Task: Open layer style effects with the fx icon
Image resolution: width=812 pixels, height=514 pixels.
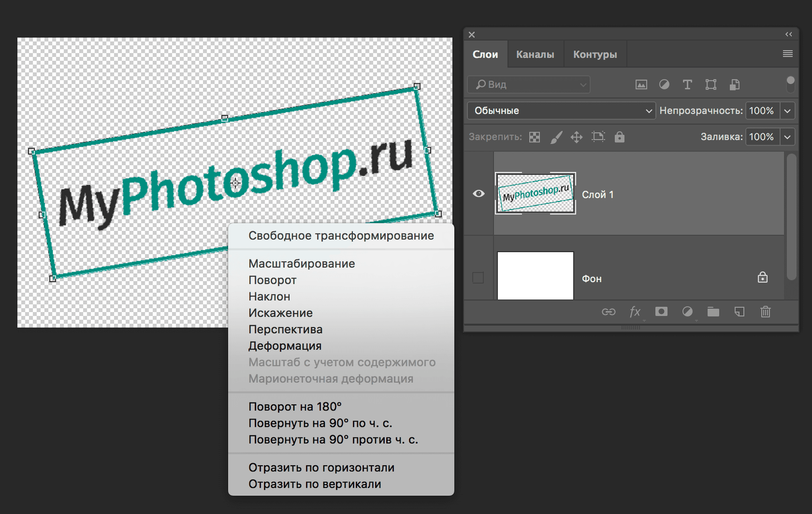Action: (x=635, y=312)
